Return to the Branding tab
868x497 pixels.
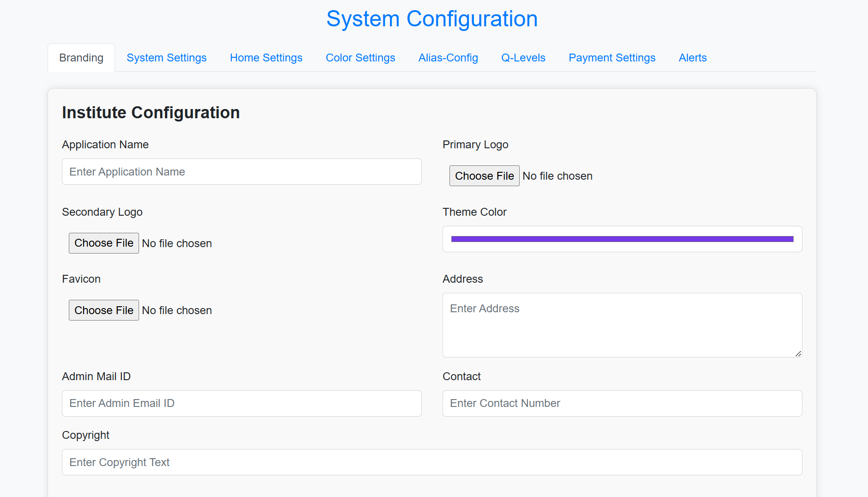[x=81, y=57]
